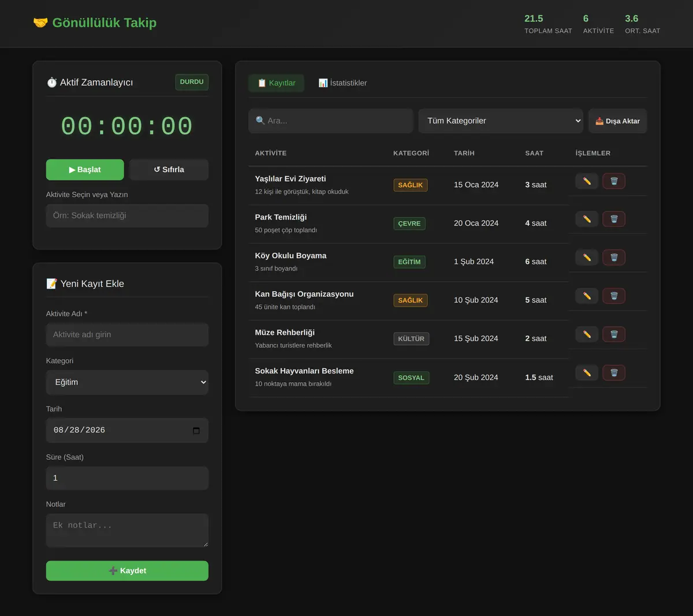Edit the Köy Okulu Boyama record
The image size is (693, 616).
pyautogui.click(x=587, y=257)
